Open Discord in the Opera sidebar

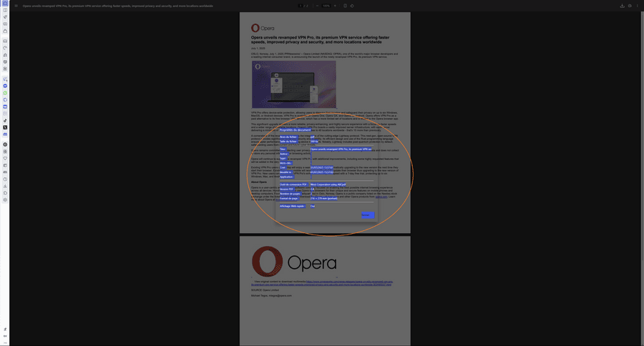[x=5, y=134]
